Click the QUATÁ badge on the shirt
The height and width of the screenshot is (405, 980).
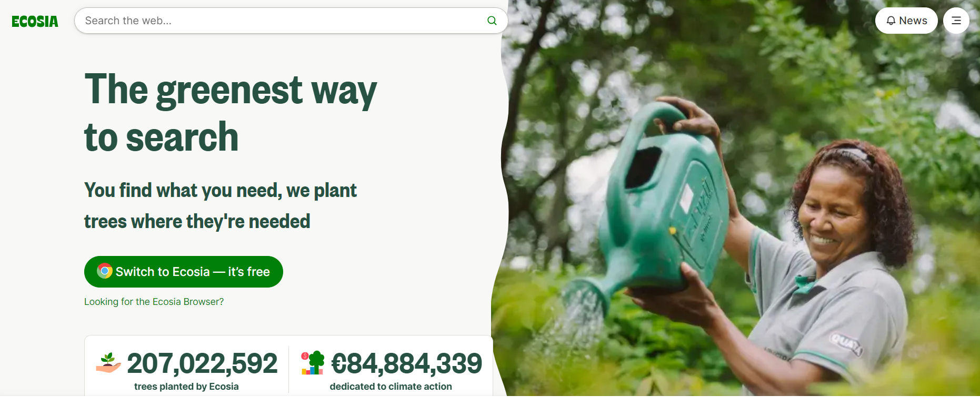click(846, 344)
